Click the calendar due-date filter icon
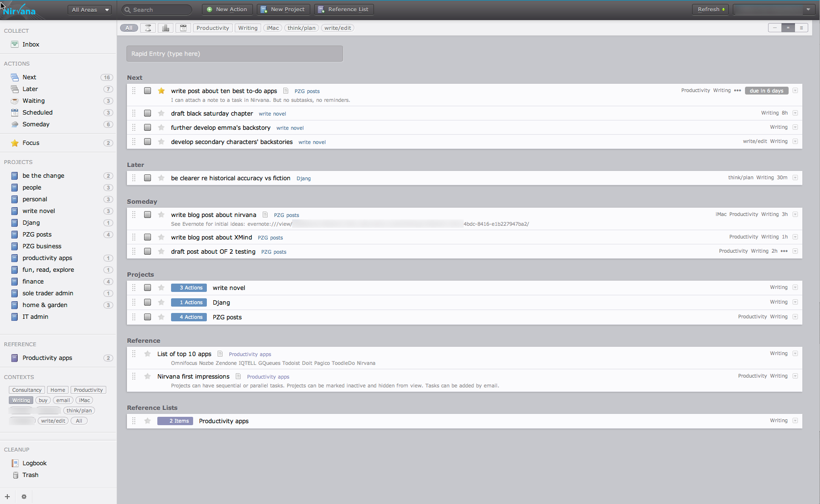Image resolution: width=820 pixels, height=504 pixels. coord(183,28)
